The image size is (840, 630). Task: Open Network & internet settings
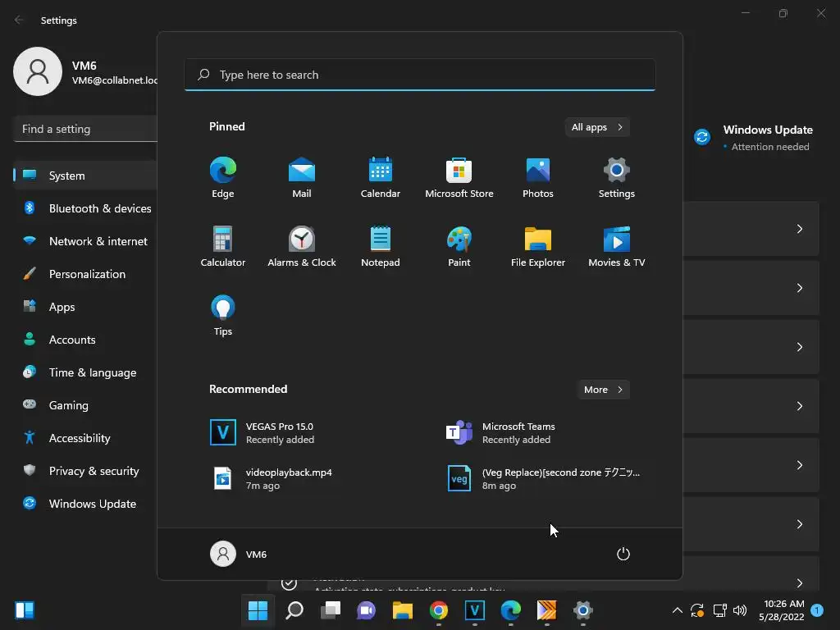tap(85, 242)
